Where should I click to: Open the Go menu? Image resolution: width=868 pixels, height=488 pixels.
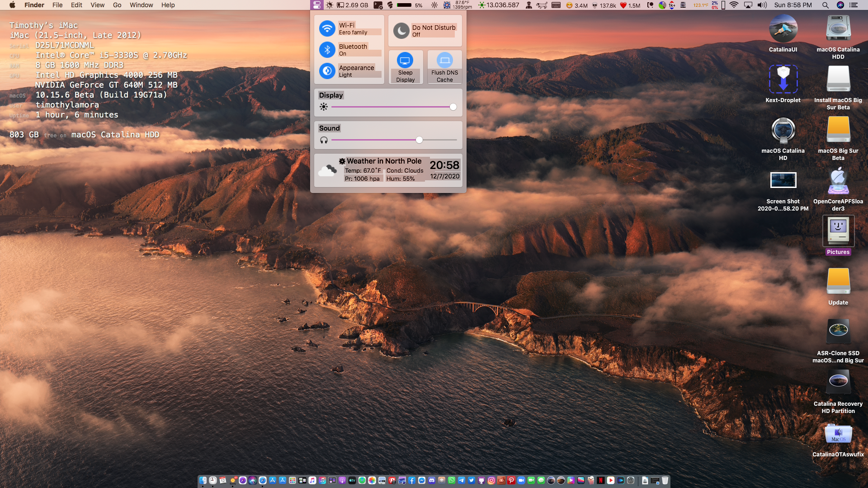[x=117, y=5]
